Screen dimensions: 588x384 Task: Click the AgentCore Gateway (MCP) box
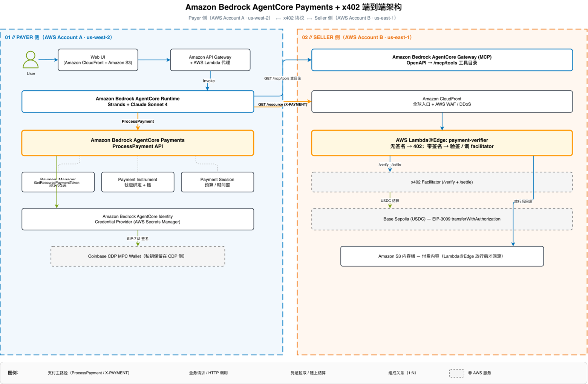[x=442, y=60]
